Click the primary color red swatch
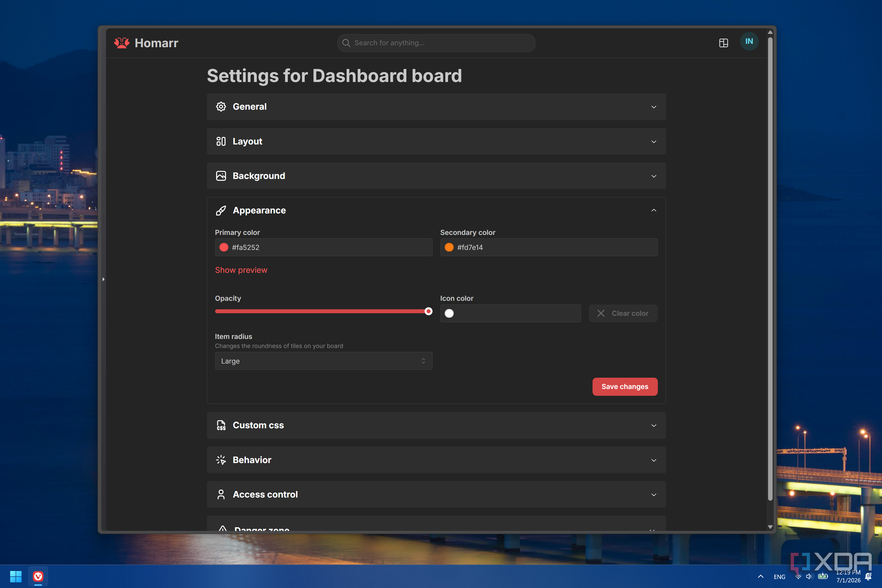This screenshot has height=588, width=882. click(224, 247)
